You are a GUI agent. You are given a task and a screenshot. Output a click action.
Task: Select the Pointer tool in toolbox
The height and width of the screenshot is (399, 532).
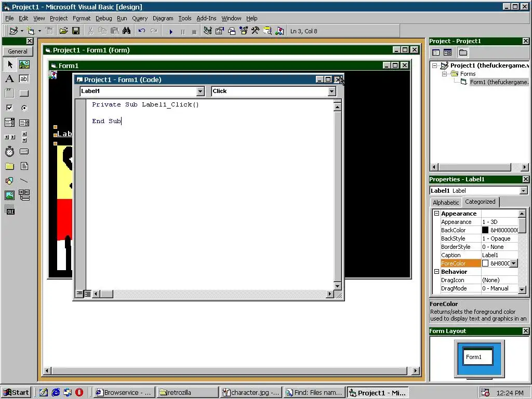point(10,64)
